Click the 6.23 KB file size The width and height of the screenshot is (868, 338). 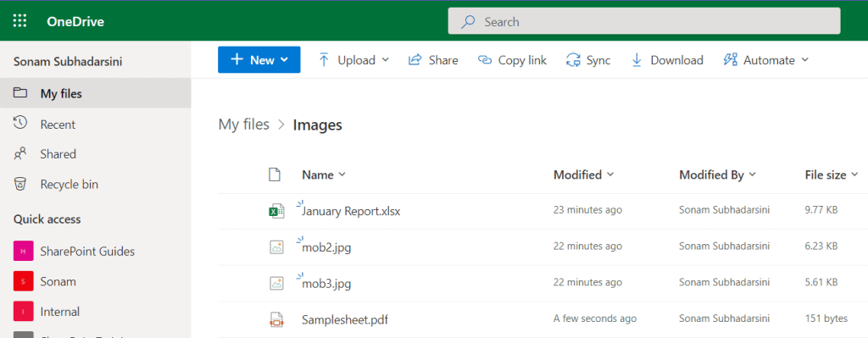click(x=821, y=247)
